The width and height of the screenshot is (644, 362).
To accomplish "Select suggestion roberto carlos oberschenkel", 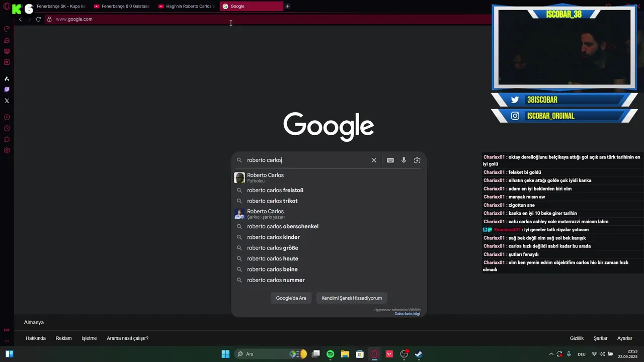I will (x=329, y=226).
